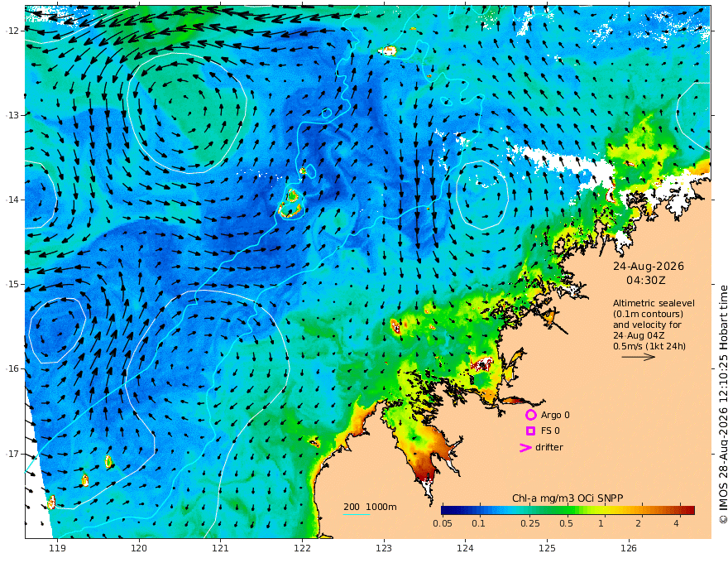Click the 'Chl-a mg/m3 OCi SNPP' colorbar title

(568, 498)
